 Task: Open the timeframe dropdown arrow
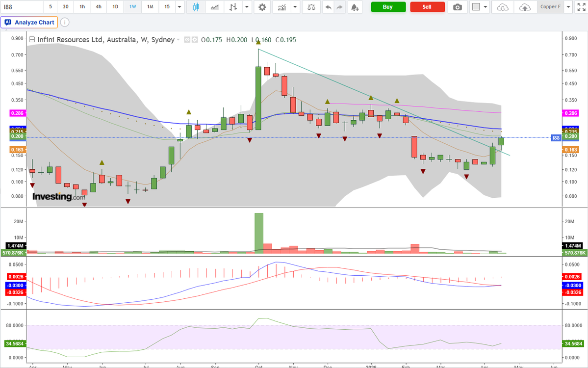tap(179, 7)
